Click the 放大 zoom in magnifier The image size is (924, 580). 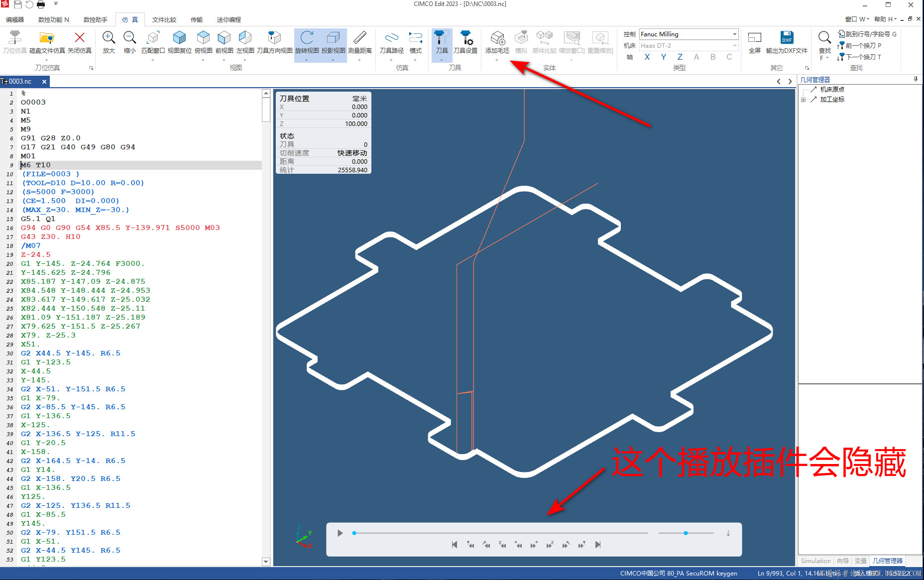click(109, 38)
